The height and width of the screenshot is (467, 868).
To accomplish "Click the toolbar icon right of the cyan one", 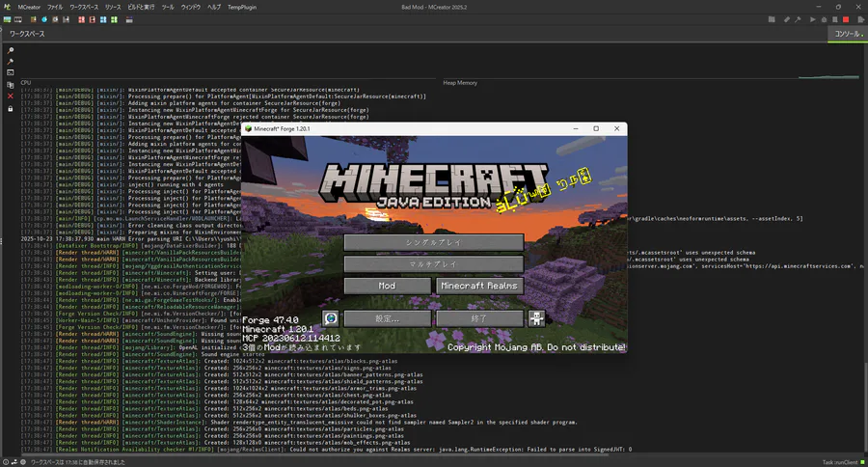I will 55,19.
